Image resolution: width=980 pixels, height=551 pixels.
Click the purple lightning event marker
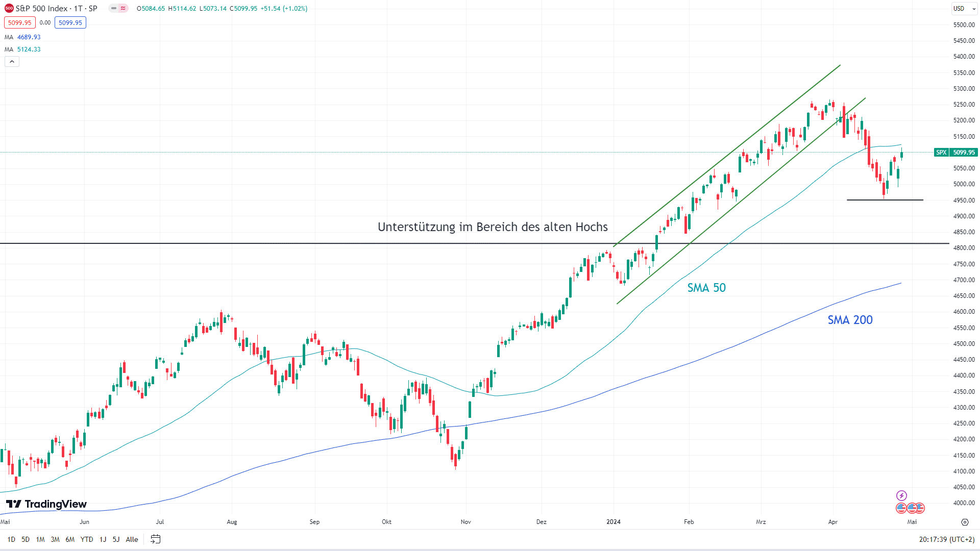[x=901, y=495]
